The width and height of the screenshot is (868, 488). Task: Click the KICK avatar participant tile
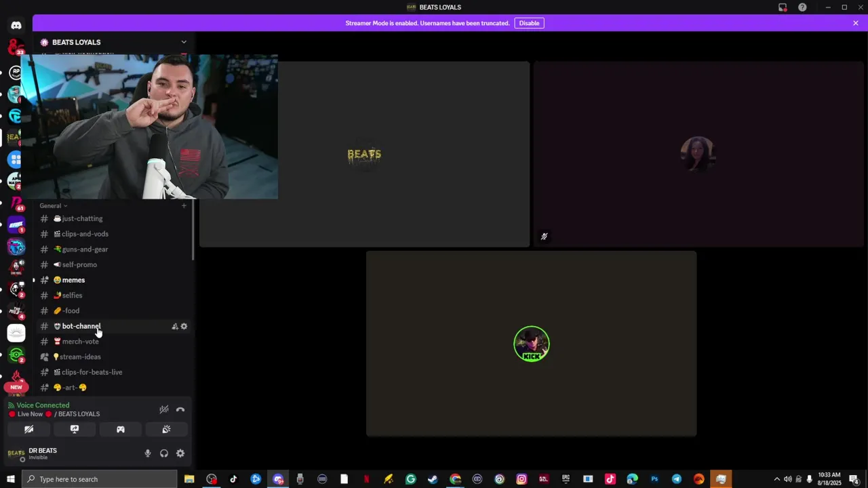pyautogui.click(x=531, y=344)
